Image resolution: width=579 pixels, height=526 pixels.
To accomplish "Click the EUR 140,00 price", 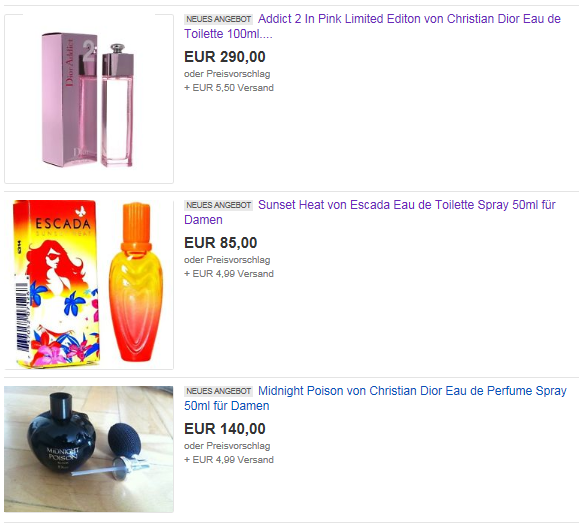I will click(225, 429).
